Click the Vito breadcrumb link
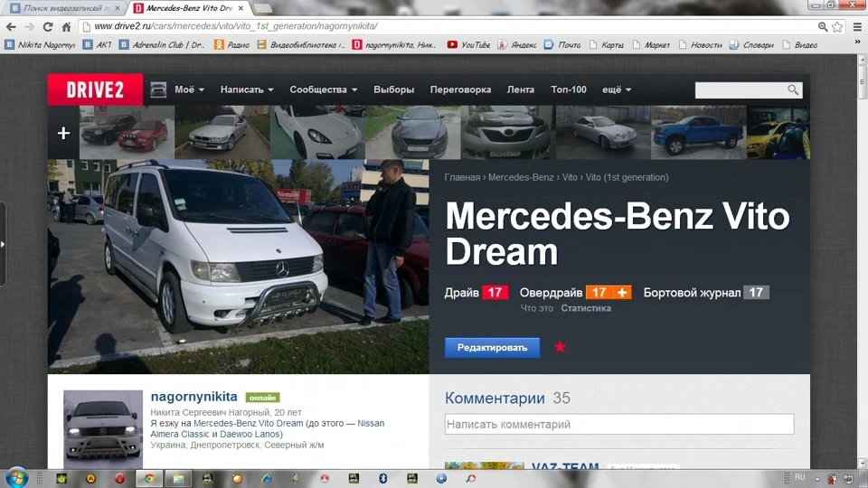The height and width of the screenshot is (488, 868). tap(570, 177)
